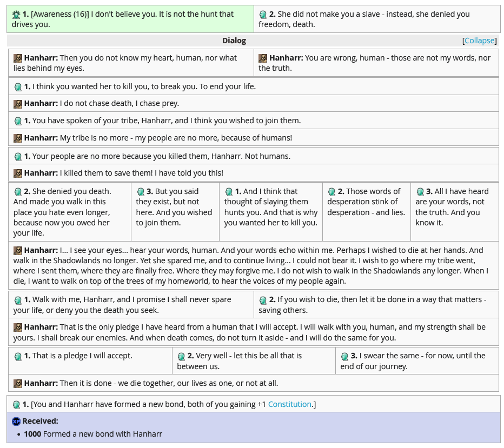Collapse the Dialog section

(479, 41)
